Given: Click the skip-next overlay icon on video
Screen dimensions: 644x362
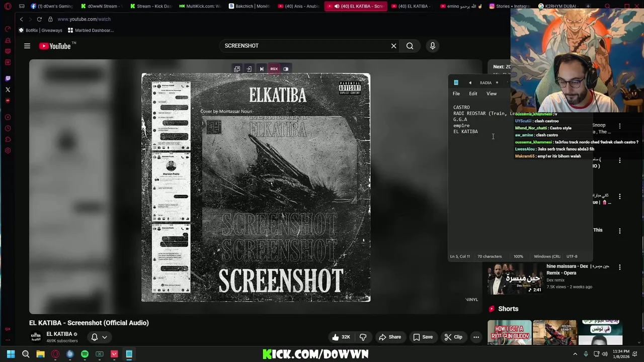Looking at the screenshot, I should [262, 69].
